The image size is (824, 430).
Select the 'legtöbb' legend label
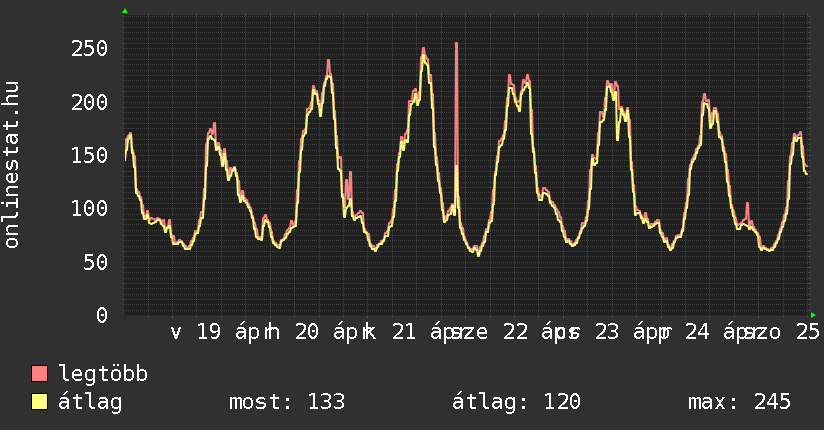pyautogui.click(x=103, y=374)
